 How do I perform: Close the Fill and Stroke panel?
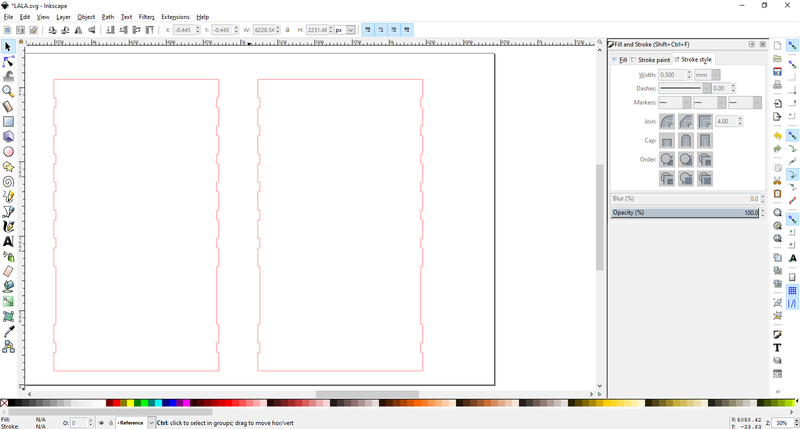pyautogui.click(x=763, y=44)
